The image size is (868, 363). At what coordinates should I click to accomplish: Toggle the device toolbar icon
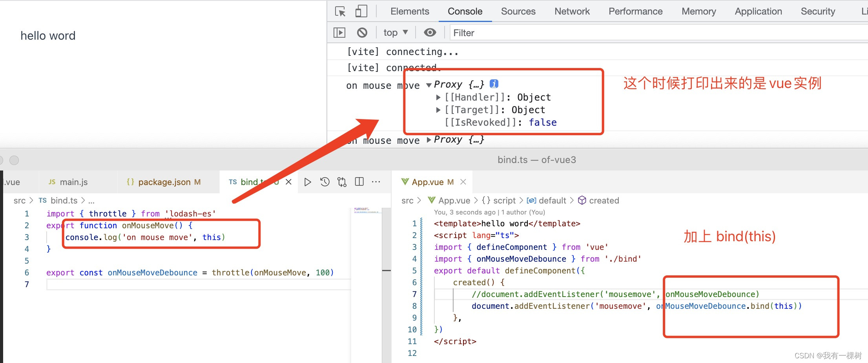(361, 11)
